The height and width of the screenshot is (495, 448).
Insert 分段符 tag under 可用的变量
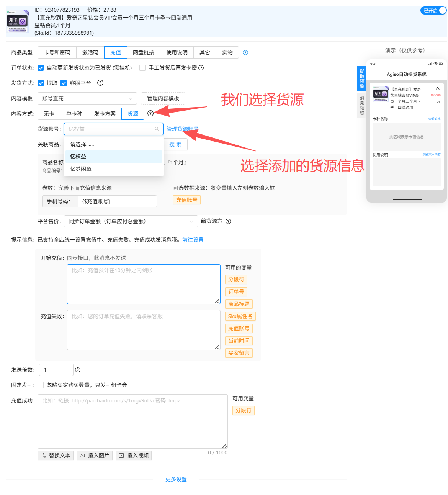(236, 279)
